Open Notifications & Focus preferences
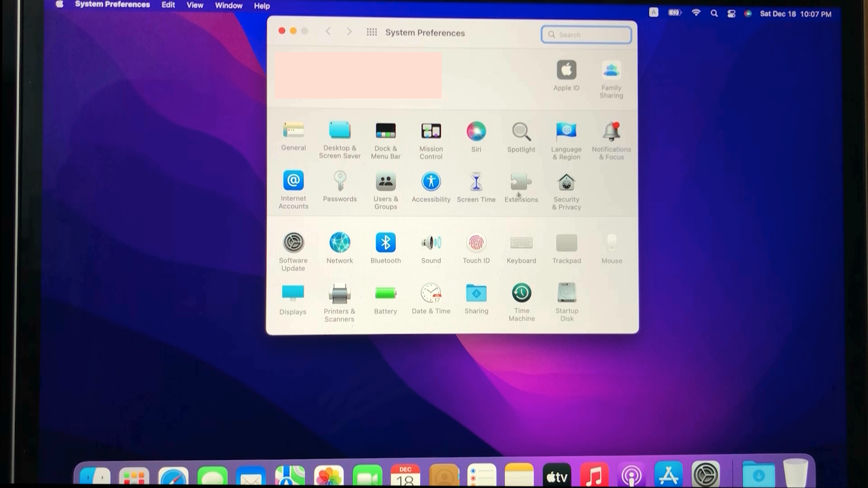 611,131
